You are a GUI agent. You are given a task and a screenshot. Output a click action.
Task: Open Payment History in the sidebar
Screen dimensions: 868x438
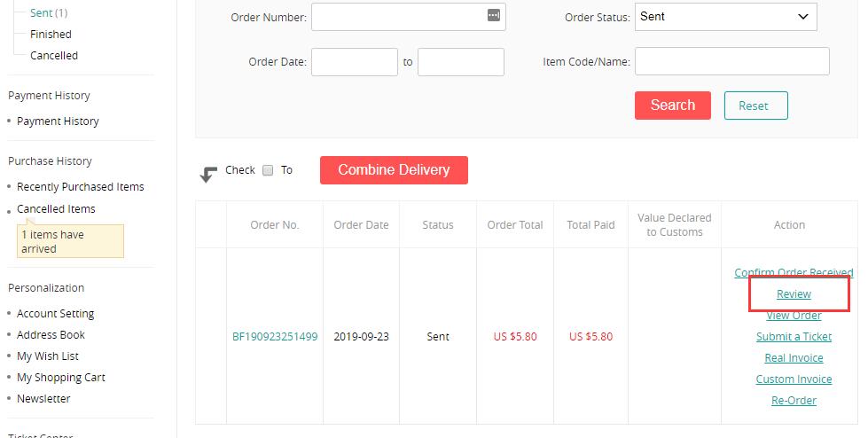[x=58, y=121]
